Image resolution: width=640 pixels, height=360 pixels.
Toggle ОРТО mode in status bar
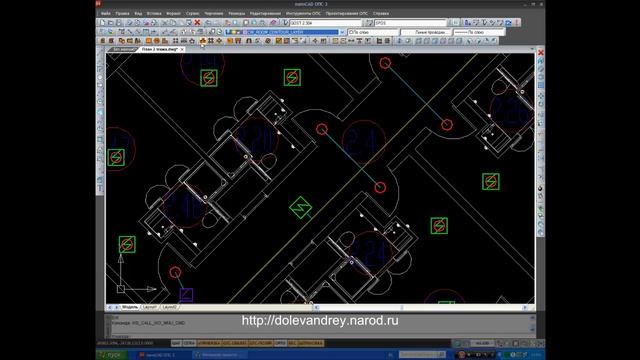click(x=280, y=343)
